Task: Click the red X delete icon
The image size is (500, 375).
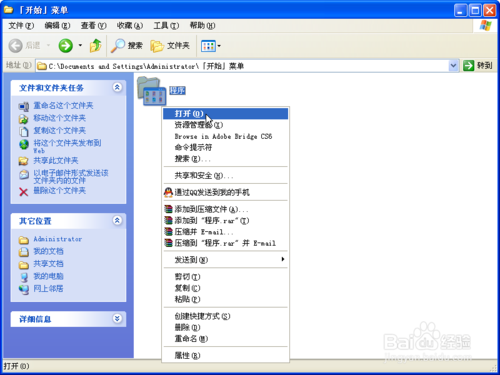Action: 24,192
